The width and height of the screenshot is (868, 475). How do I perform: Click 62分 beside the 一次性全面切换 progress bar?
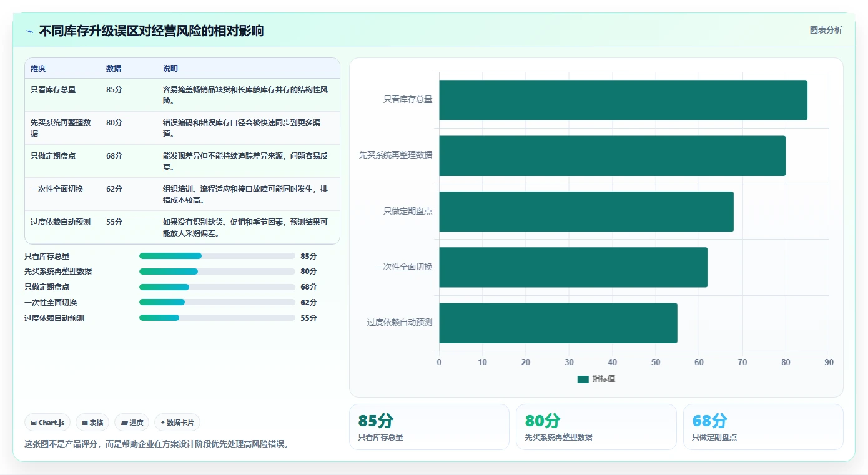(x=308, y=303)
